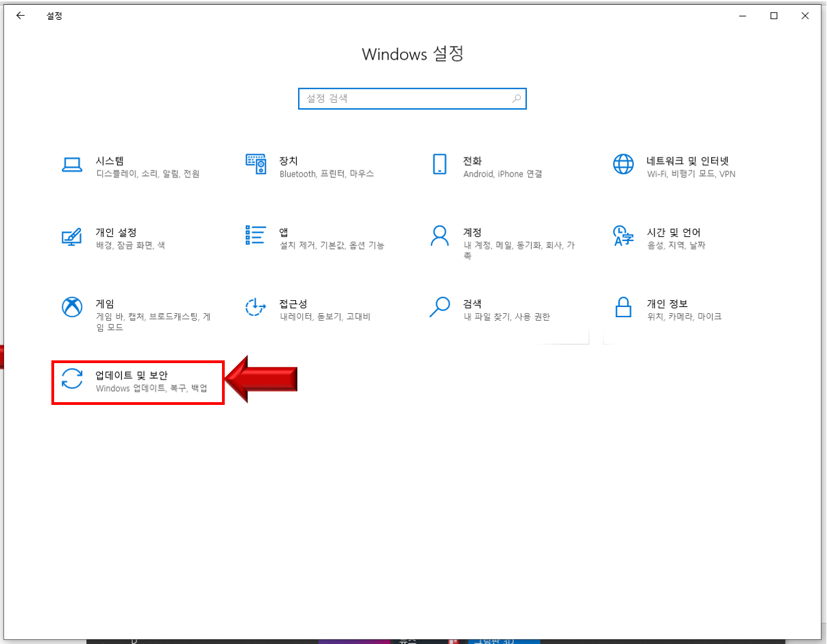
Task: Click the 검색 magnifier category icon
Action: (439, 307)
